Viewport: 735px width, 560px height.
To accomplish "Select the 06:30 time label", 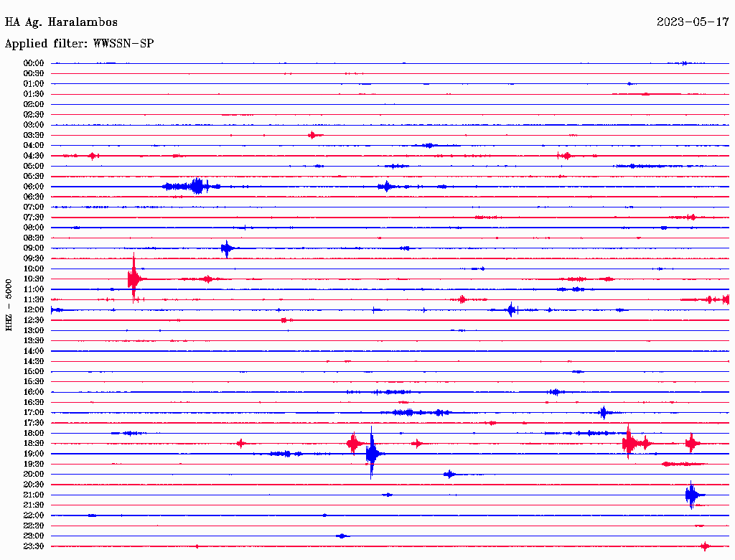I will click(34, 197).
